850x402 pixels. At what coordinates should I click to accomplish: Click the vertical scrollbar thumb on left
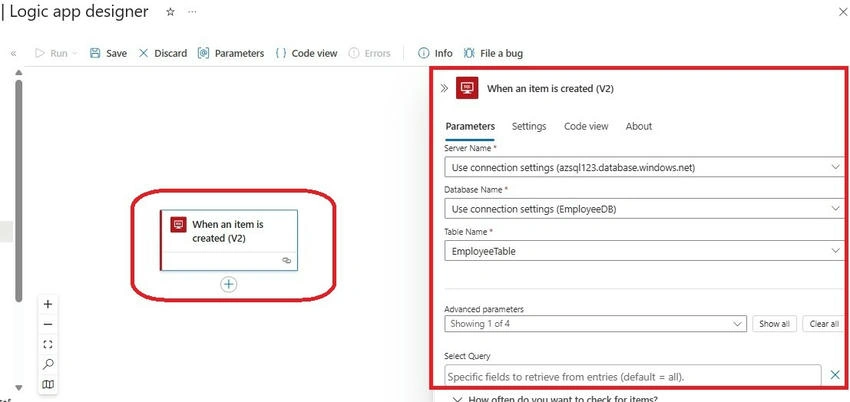[19, 191]
